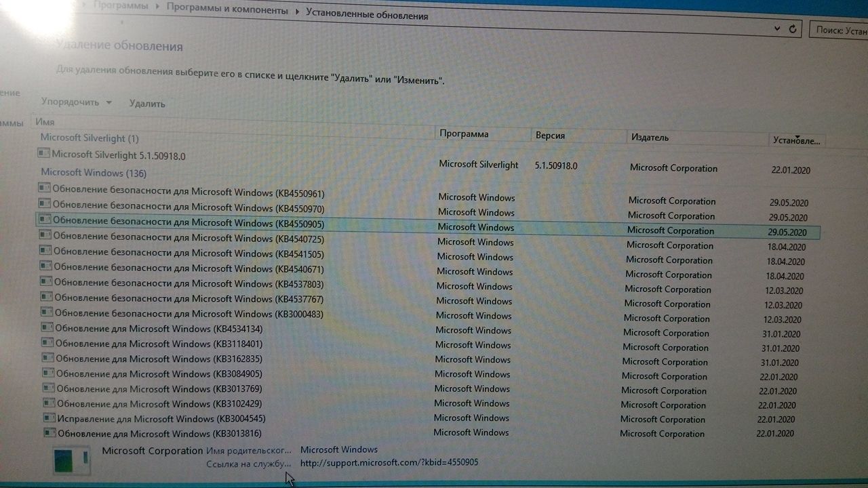
Task: Click the icon beside update KB4537803
Action: coord(46,281)
